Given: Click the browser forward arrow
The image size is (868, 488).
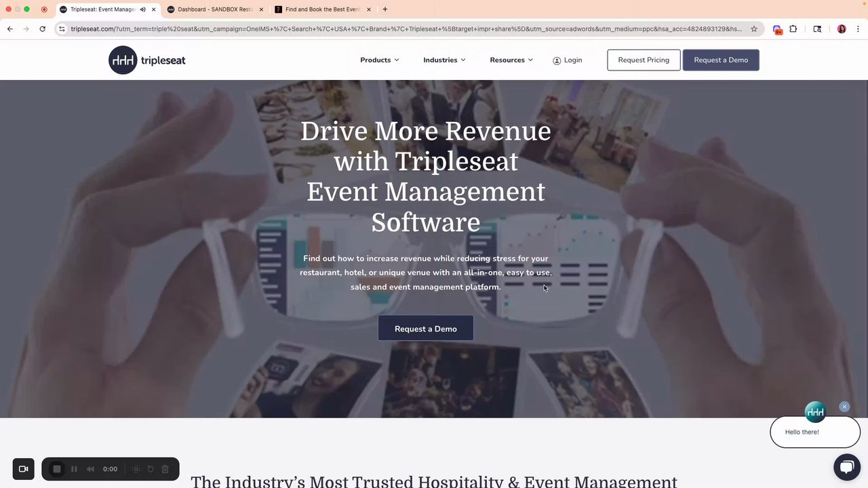Looking at the screenshot, I should point(26,29).
